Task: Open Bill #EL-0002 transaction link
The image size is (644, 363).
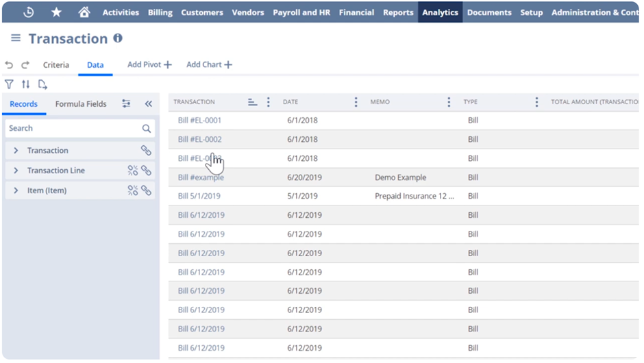Action: point(199,139)
